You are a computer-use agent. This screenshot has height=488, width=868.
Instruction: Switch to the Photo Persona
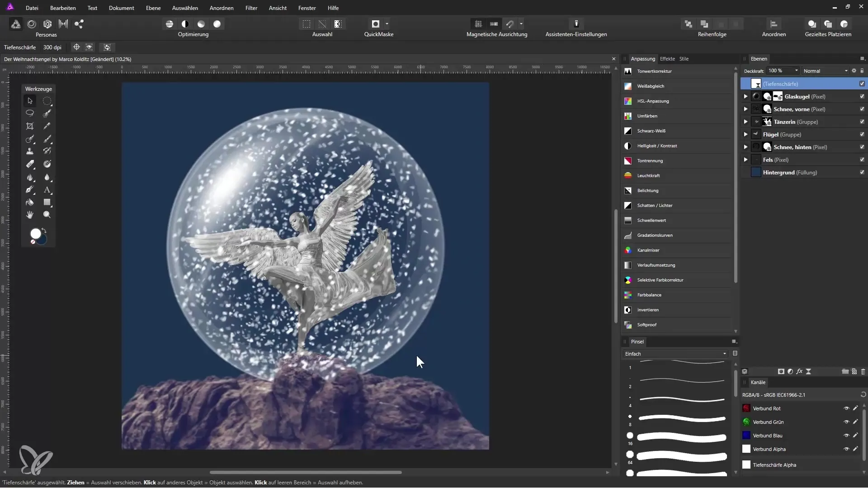(16, 24)
